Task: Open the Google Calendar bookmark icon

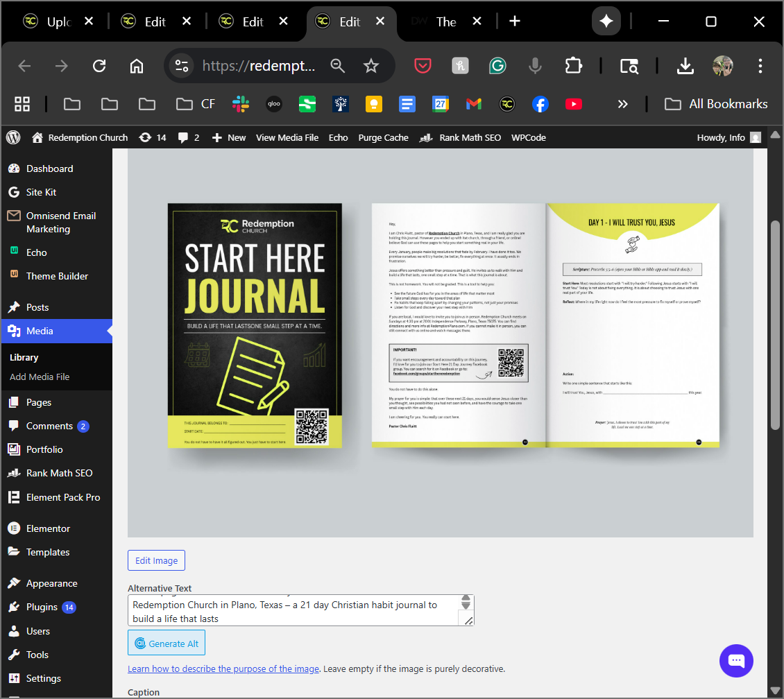Action: click(441, 104)
